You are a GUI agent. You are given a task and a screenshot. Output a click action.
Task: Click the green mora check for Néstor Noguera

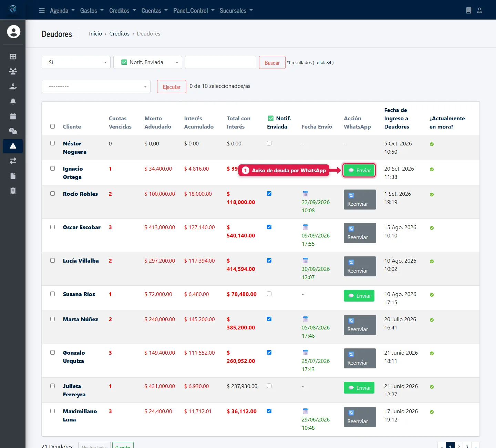(x=432, y=144)
